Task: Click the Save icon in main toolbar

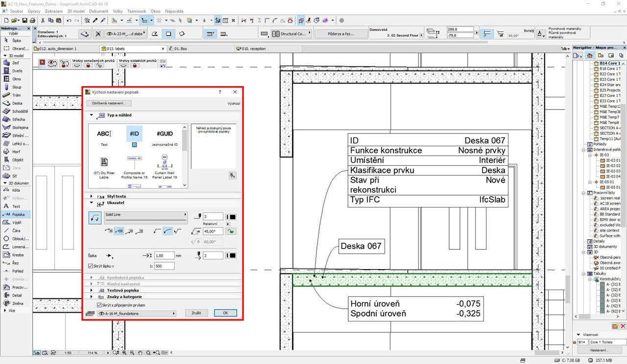Action: click(x=24, y=21)
